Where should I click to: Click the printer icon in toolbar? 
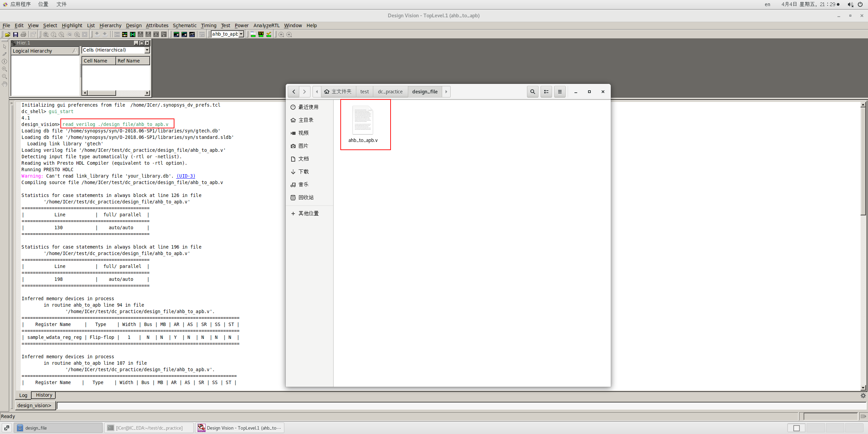[23, 34]
